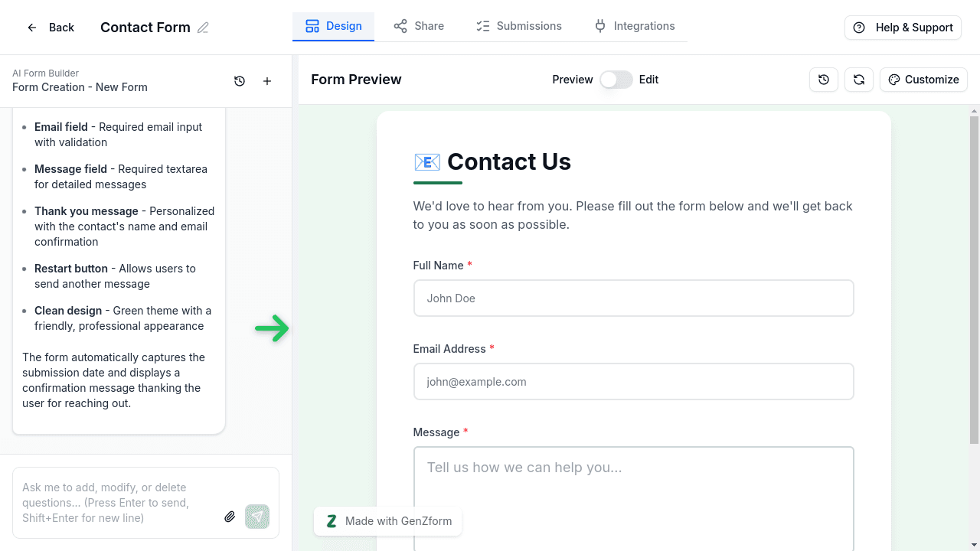This screenshot has height=551, width=980.
Task: Switch to the Submissions tab
Action: (518, 25)
